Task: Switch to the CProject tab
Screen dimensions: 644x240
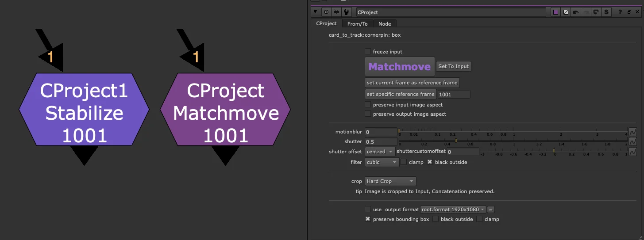Action: [326, 23]
